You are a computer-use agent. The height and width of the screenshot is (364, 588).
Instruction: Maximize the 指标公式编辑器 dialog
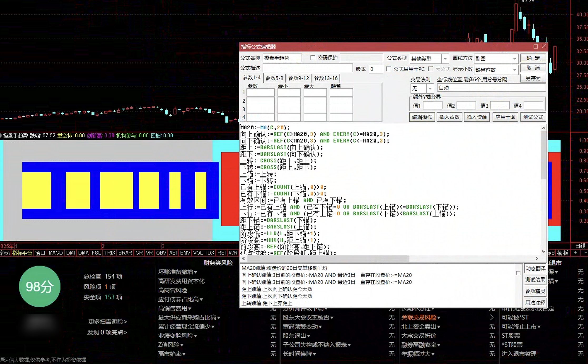coord(536,47)
